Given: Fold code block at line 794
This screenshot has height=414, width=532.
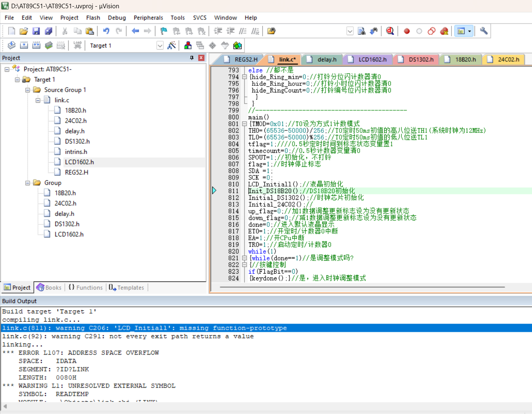Looking at the screenshot, I should click(x=244, y=77).
